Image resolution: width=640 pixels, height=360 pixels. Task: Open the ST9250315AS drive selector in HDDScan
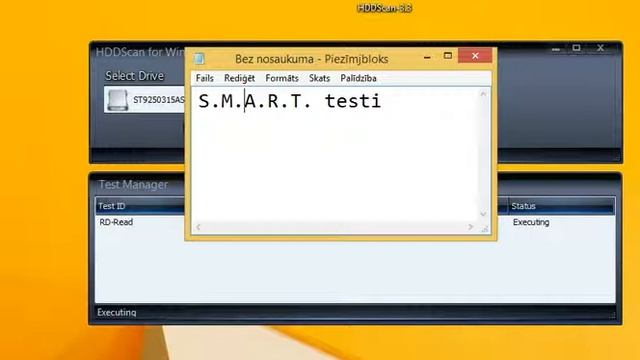click(x=144, y=100)
